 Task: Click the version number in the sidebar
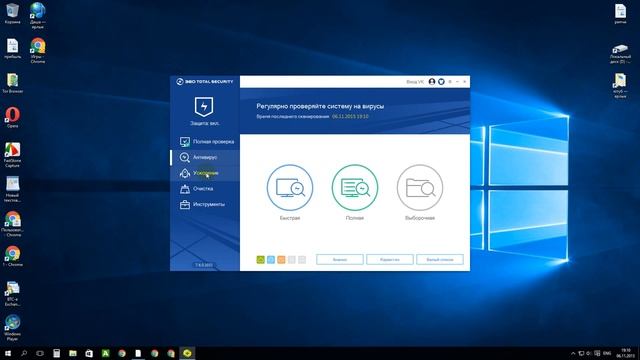coord(204,265)
